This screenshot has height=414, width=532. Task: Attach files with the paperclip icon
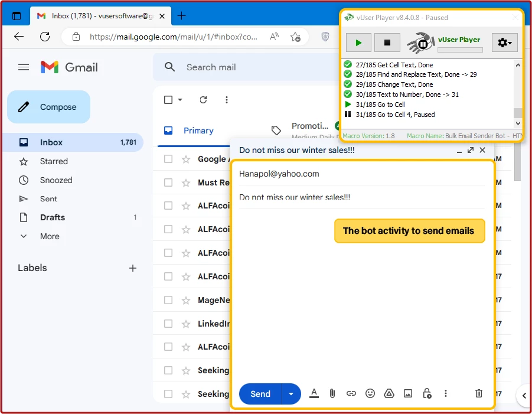pos(332,394)
